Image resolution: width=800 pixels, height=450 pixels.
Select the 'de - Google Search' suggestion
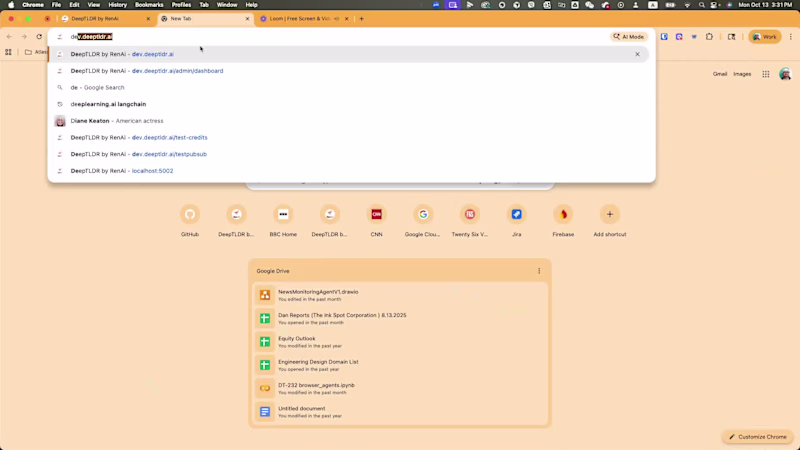pyautogui.click(x=348, y=87)
